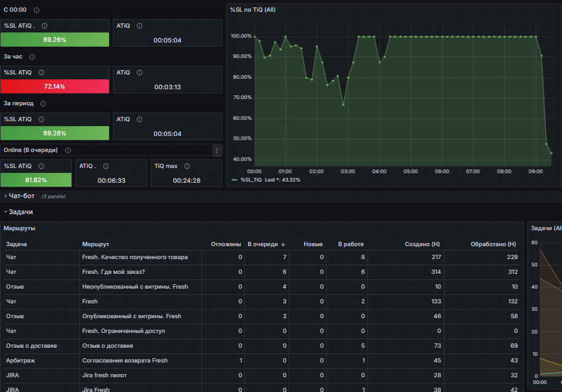Click the %SL по TiQ (All) panel title

click(x=253, y=10)
